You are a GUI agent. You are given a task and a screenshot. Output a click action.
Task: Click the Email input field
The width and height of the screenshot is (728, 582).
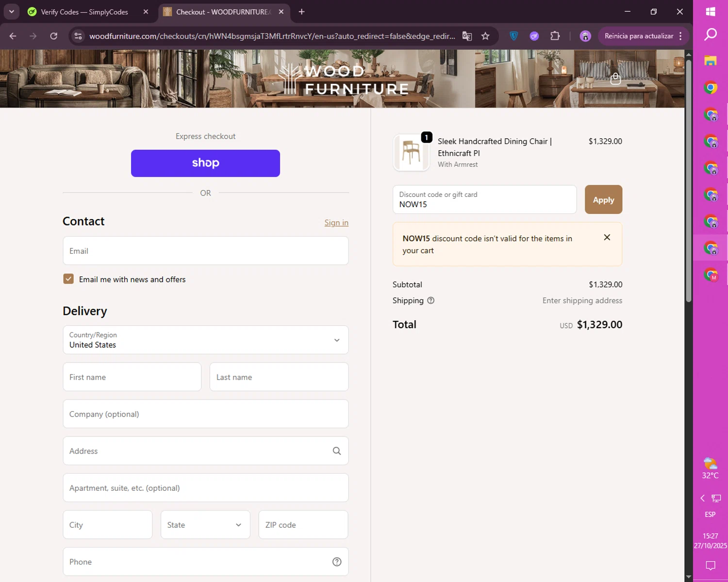[206, 251]
